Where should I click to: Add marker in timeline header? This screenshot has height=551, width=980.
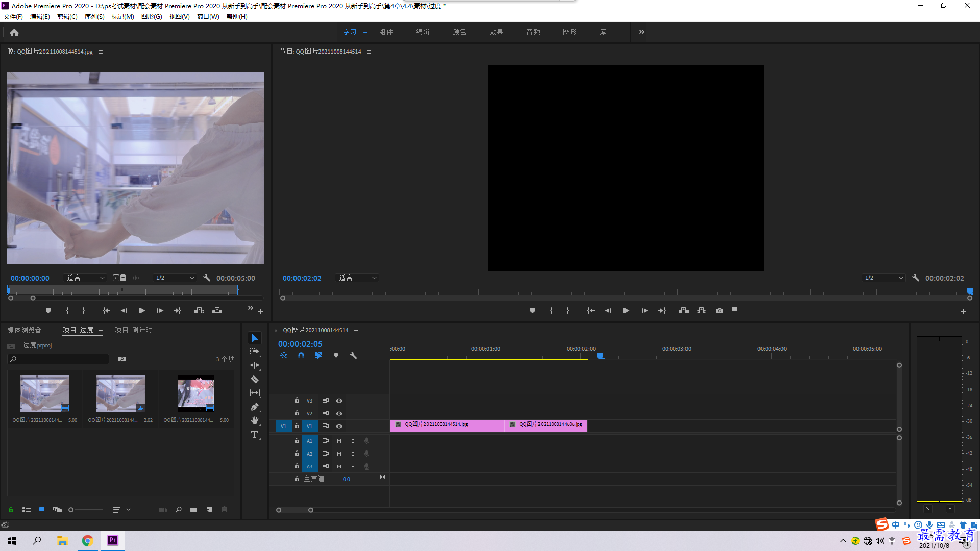336,355
